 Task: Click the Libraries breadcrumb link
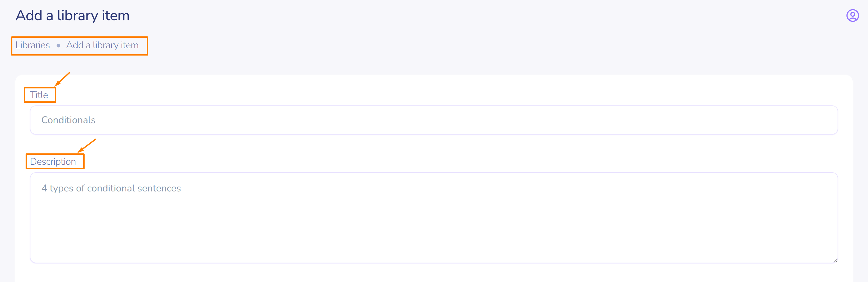(x=33, y=45)
